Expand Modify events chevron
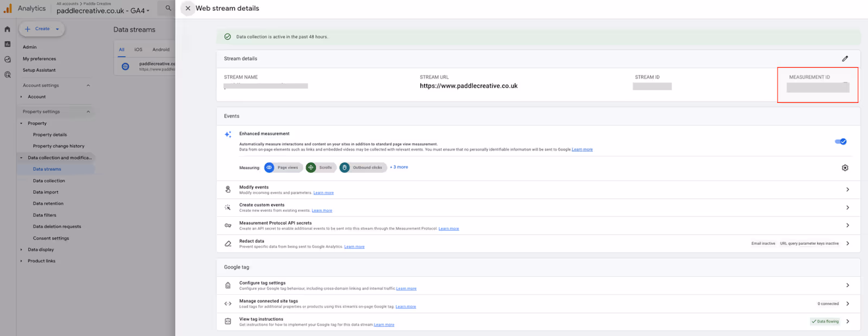Screen dimensions: 868x336 point(847,190)
